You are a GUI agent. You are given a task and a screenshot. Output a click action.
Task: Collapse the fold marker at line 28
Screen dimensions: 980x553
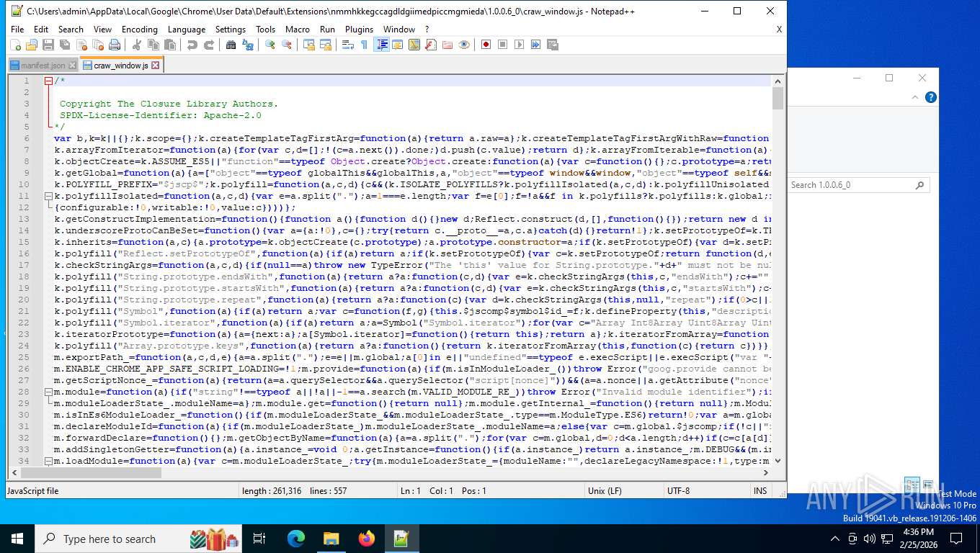click(x=48, y=392)
